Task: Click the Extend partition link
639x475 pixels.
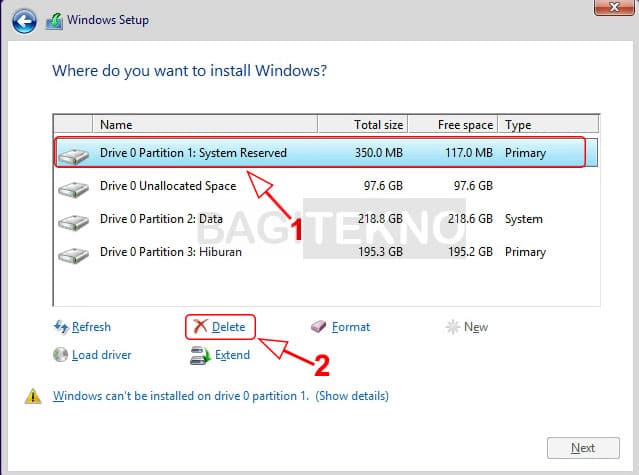Action: point(232,355)
